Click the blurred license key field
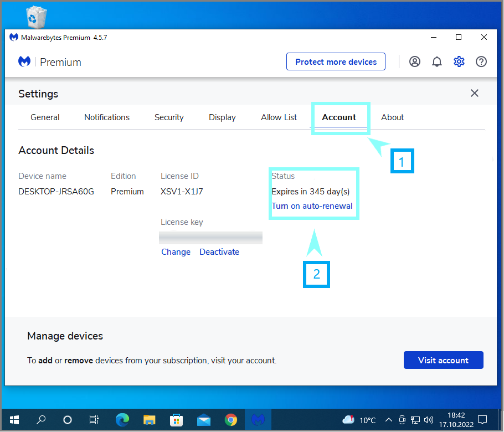 [210, 238]
